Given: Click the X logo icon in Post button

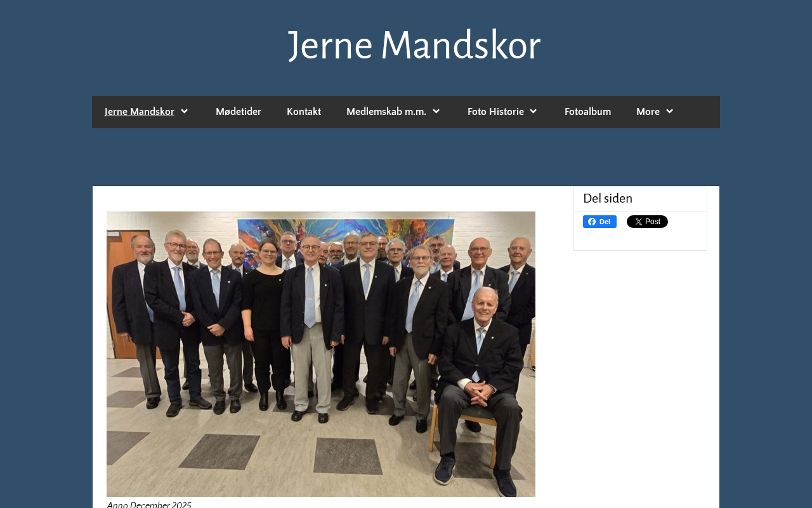Looking at the screenshot, I should 636,222.
